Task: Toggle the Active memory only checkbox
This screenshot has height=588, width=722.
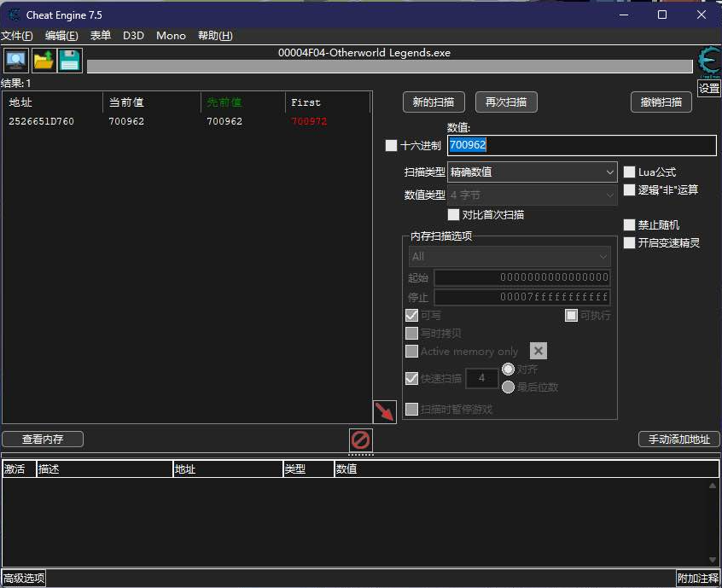Action: point(411,352)
